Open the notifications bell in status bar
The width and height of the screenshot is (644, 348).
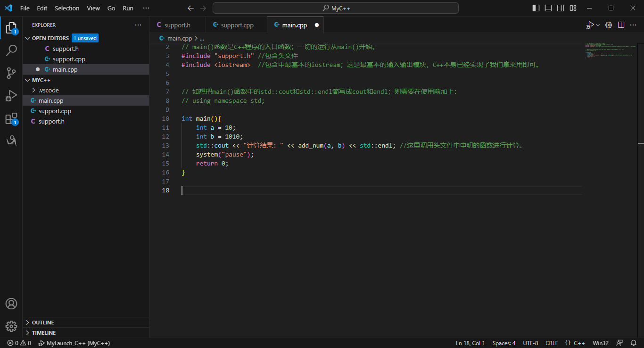point(634,343)
